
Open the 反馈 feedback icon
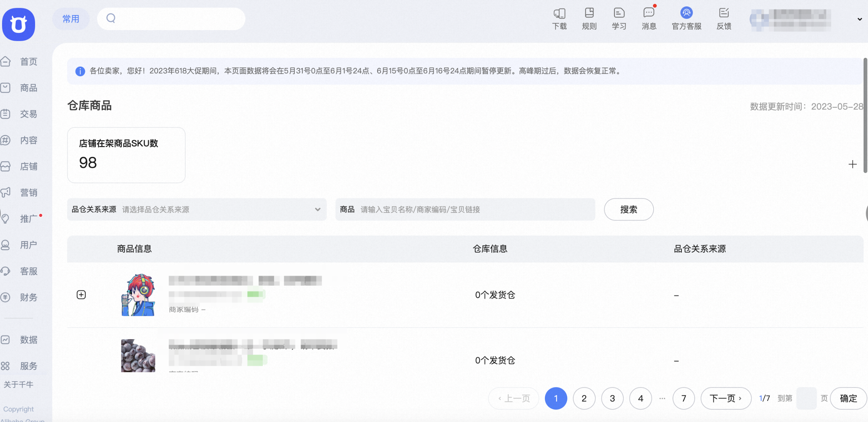(x=723, y=19)
